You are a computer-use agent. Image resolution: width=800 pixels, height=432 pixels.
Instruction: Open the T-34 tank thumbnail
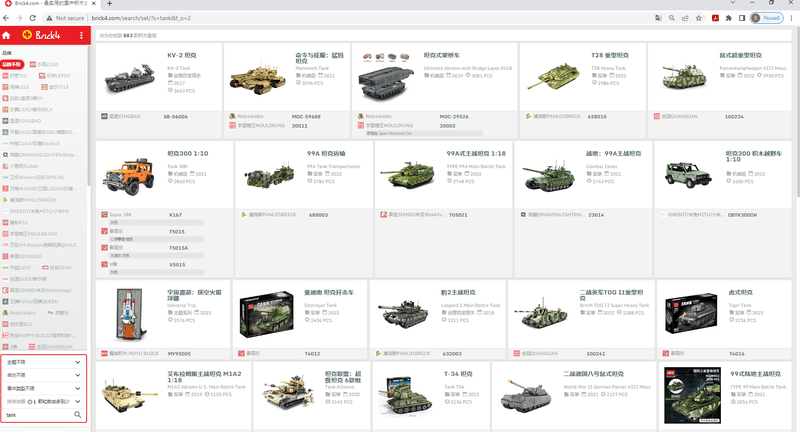[406, 395]
